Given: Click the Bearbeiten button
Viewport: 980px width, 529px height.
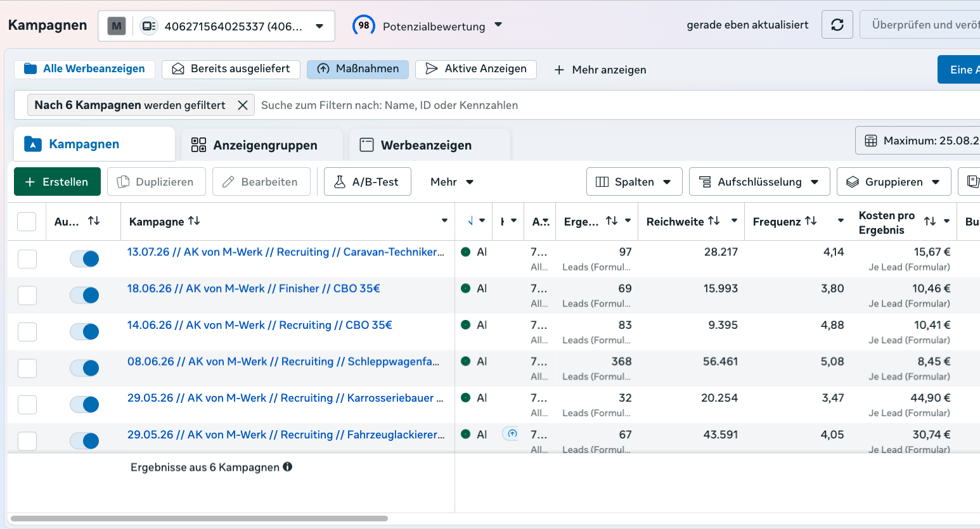Looking at the screenshot, I should 261,182.
